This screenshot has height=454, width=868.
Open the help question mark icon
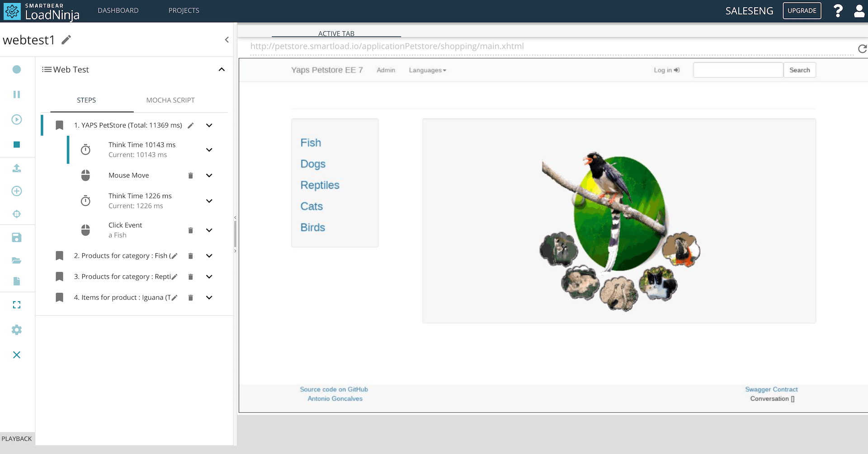(838, 11)
